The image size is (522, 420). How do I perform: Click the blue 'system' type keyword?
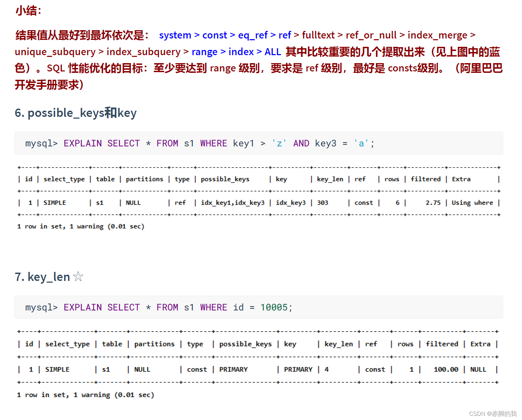(175, 35)
